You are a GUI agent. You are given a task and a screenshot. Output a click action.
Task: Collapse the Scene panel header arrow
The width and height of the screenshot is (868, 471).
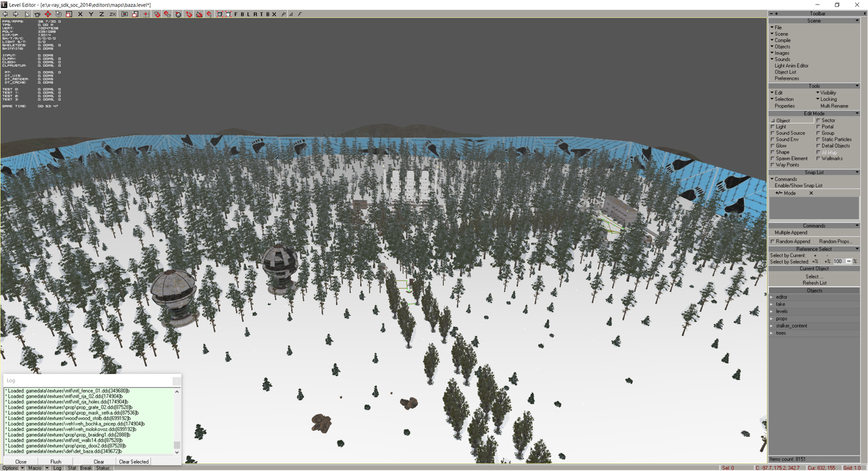[857, 21]
